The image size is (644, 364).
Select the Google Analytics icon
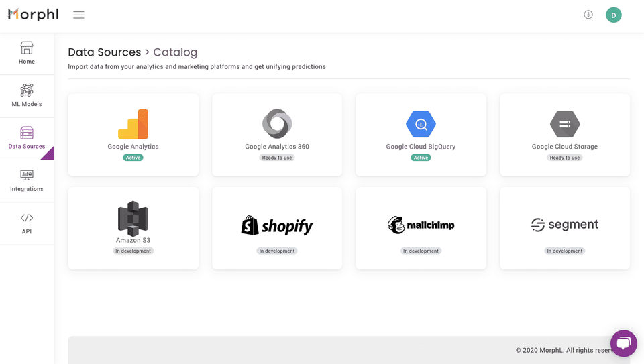click(x=133, y=124)
